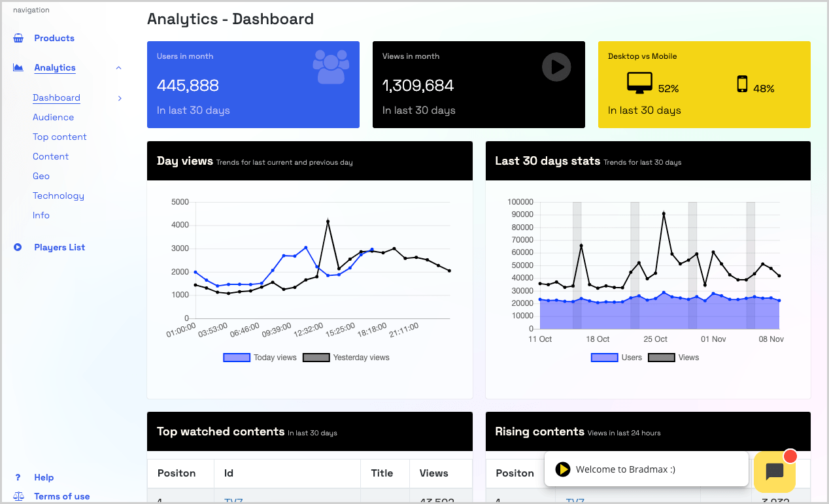Toggle Today views legend in chart
829x504 pixels.
coord(260,358)
